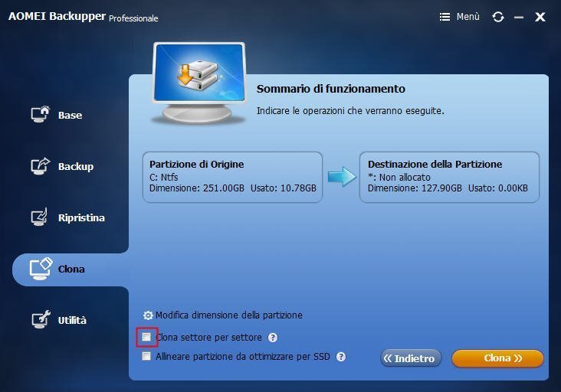The width and height of the screenshot is (561, 392).
Task: Close the AOMEI Backupper window
Action: click(540, 17)
